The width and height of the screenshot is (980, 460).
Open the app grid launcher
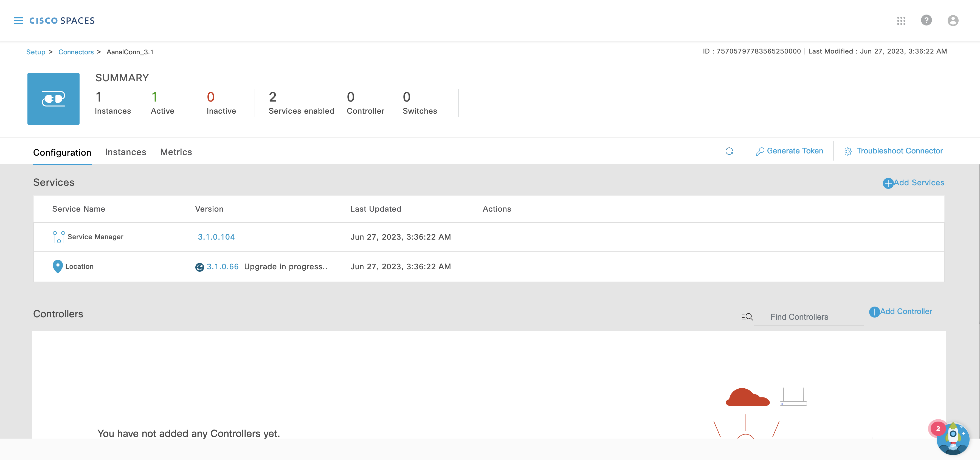(x=901, y=21)
